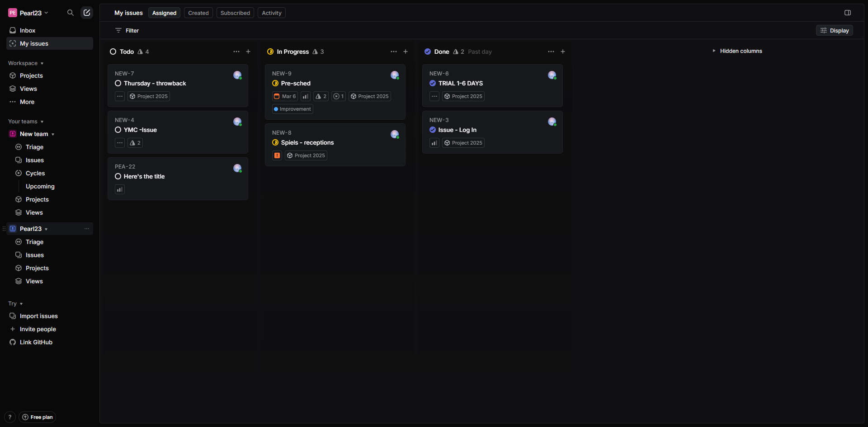868x427 pixels.
Task: Open options menu for Todo column
Action: (x=236, y=52)
